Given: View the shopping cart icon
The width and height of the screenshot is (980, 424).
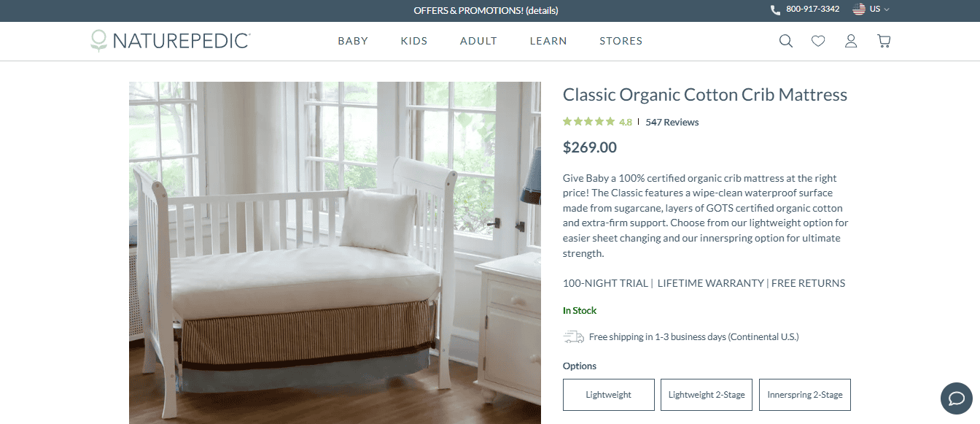Looking at the screenshot, I should (884, 41).
